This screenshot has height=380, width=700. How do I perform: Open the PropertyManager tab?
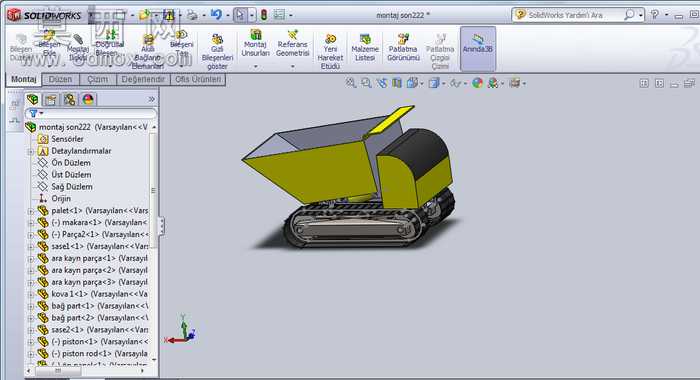tap(50, 99)
